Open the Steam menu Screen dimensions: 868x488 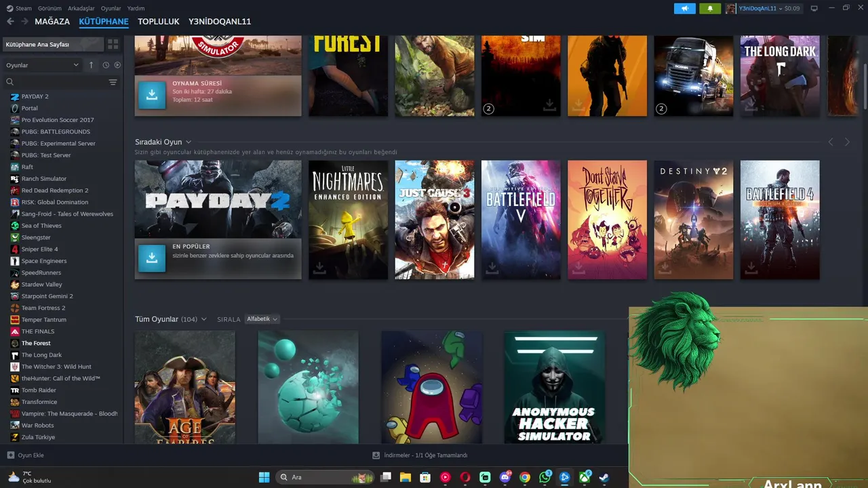[x=20, y=8]
